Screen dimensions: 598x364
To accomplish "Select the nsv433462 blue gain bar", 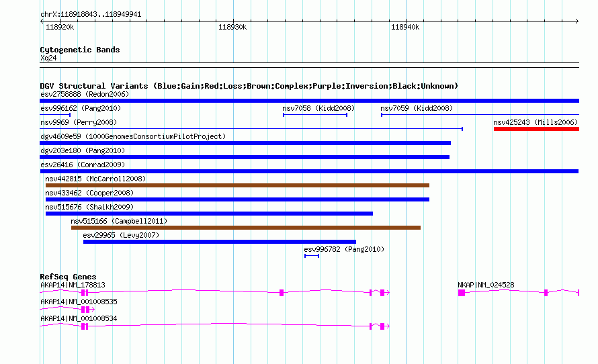I will [x=237, y=199].
